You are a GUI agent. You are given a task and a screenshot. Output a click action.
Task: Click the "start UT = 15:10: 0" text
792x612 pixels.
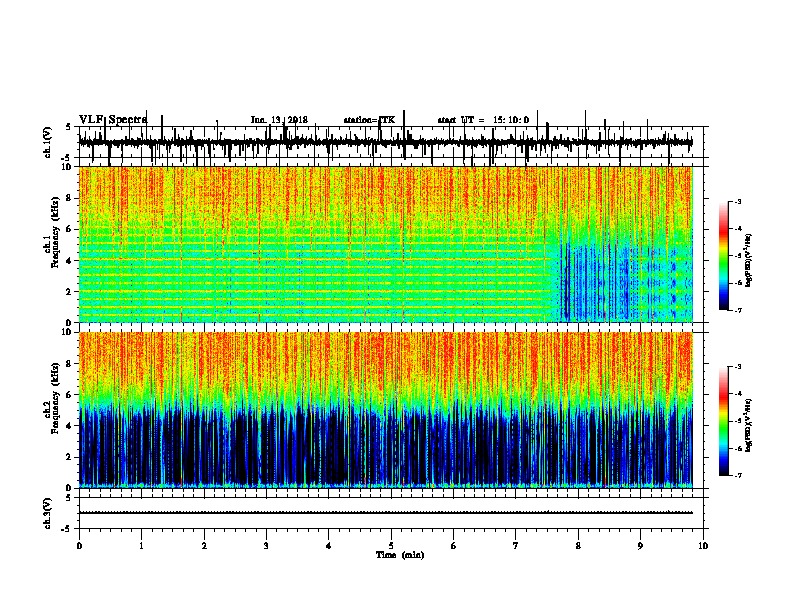click(x=483, y=120)
